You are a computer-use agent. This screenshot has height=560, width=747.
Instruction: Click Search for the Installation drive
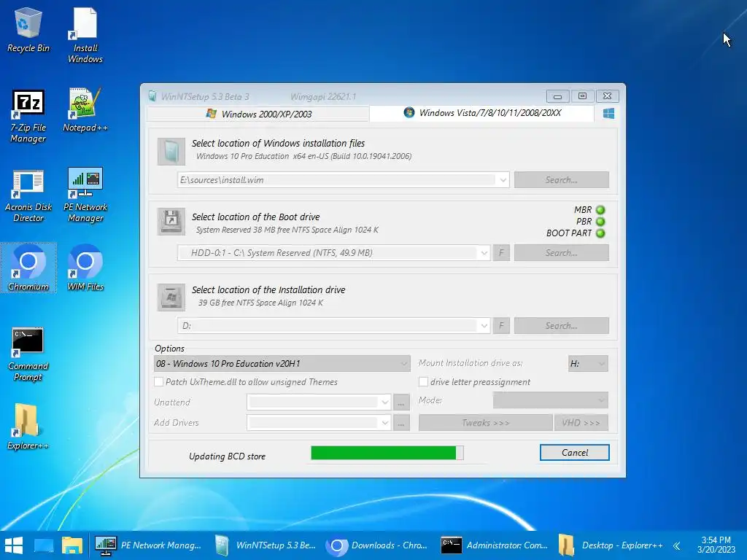(561, 326)
